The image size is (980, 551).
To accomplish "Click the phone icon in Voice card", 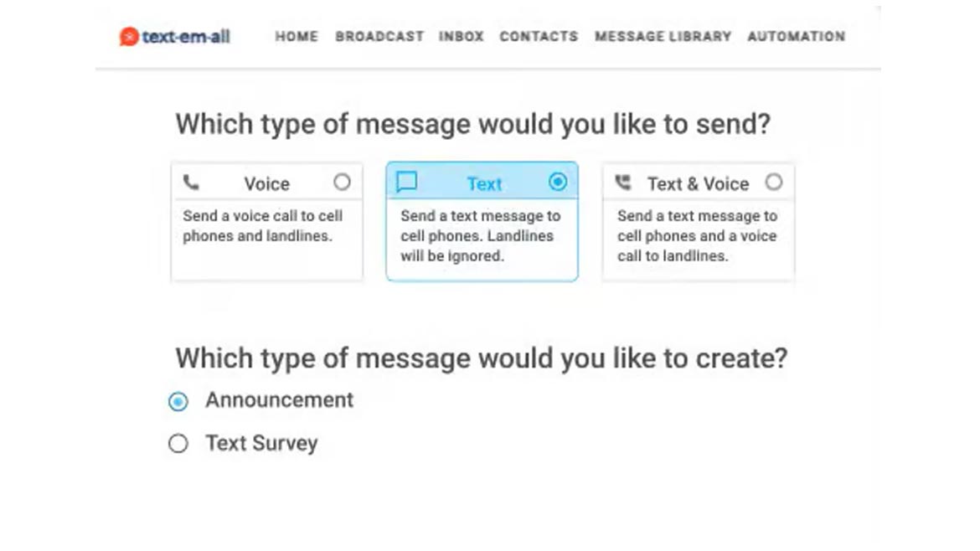I will (x=191, y=183).
